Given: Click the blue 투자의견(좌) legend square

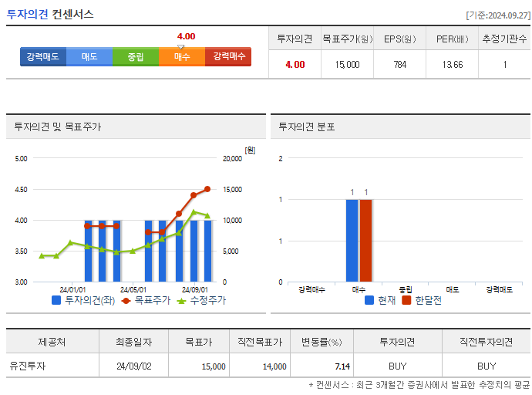Looking at the screenshot, I should [56, 300].
